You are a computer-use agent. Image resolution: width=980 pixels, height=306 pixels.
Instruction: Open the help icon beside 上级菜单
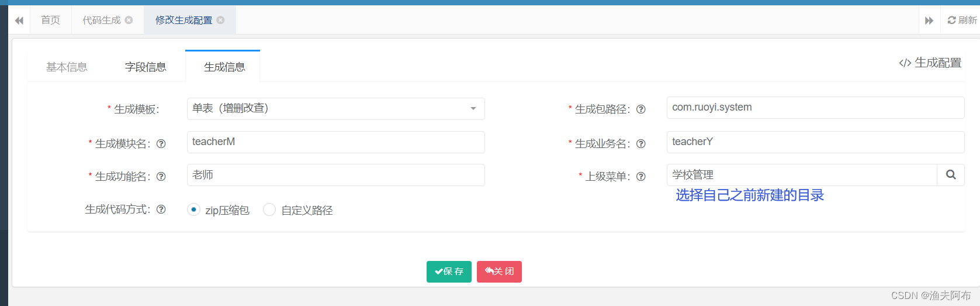coord(641,177)
